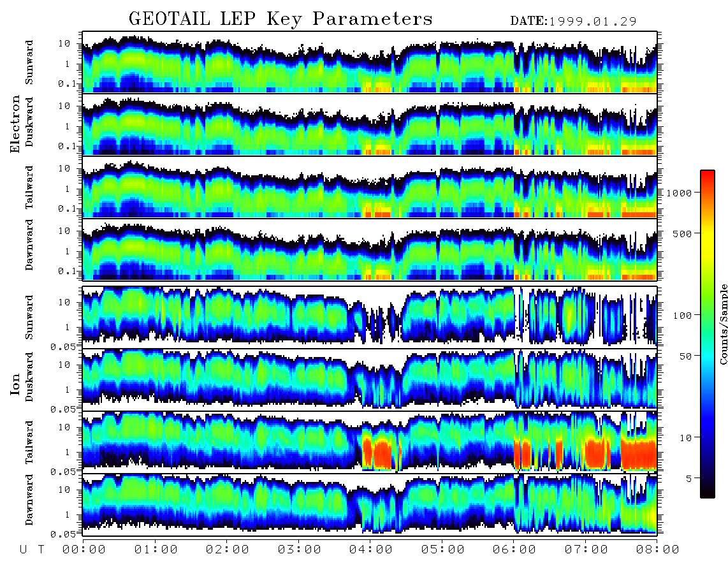Click the "500" color bar tick label
Screen dimensions: 728x561
click(683, 233)
